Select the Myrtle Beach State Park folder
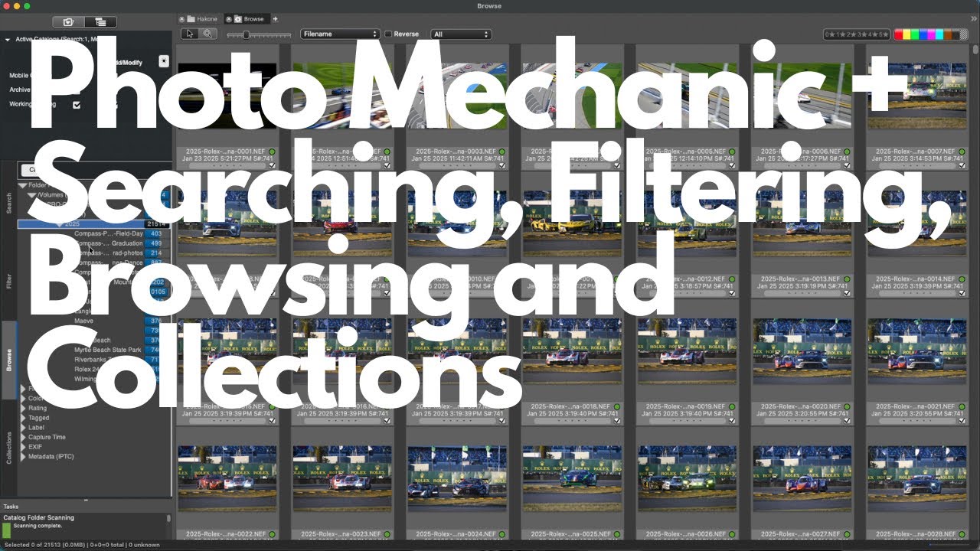This screenshot has width=980, height=551. 107,350
